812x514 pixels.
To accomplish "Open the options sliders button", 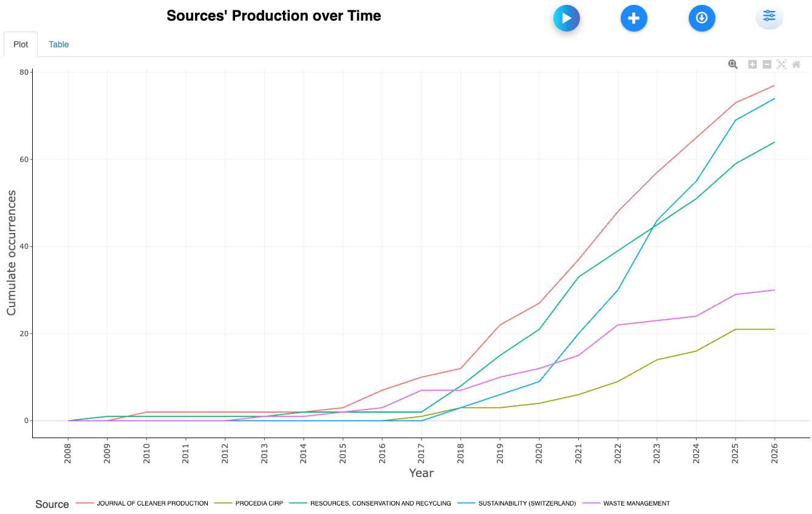I will [769, 16].
